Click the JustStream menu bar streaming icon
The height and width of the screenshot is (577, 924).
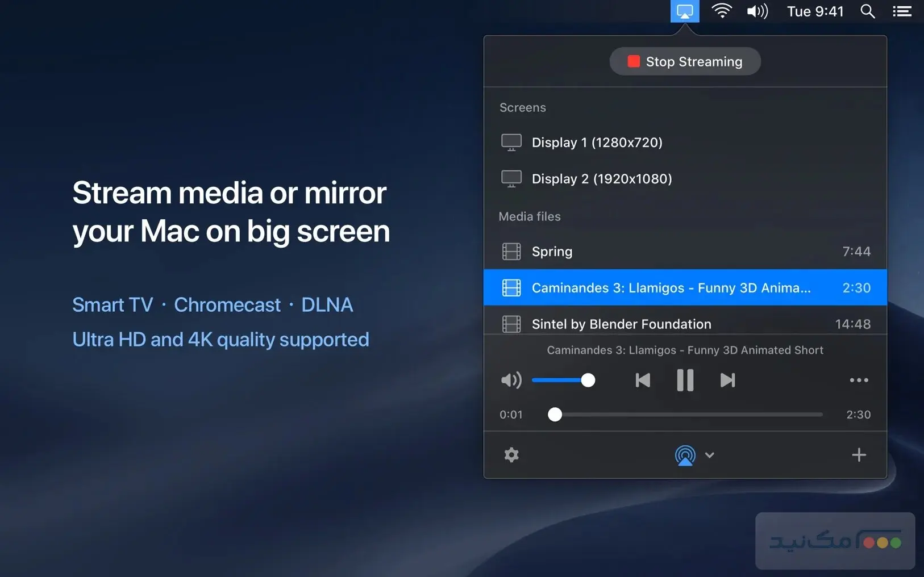tap(685, 11)
